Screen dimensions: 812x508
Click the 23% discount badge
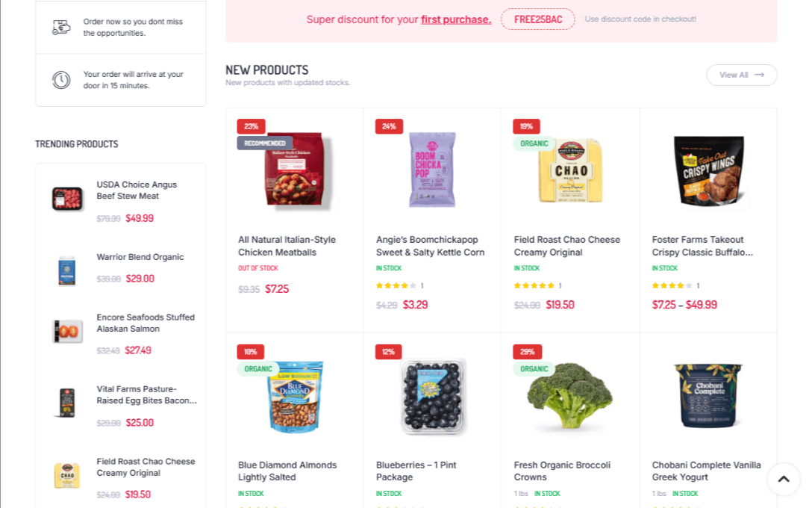click(x=251, y=126)
